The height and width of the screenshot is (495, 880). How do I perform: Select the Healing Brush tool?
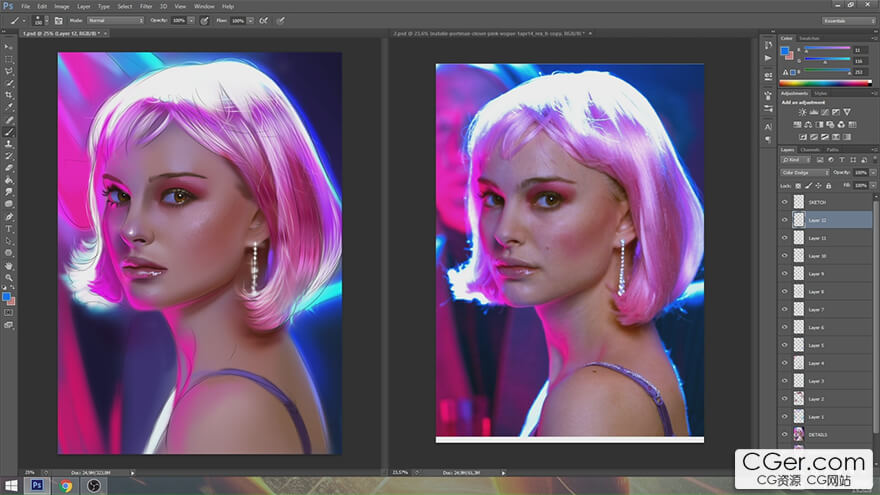(x=8, y=120)
